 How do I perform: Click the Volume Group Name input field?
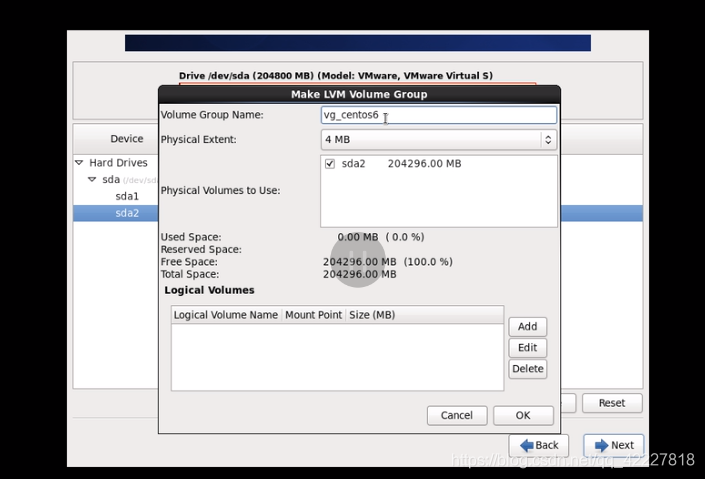click(x=439, y=115)
